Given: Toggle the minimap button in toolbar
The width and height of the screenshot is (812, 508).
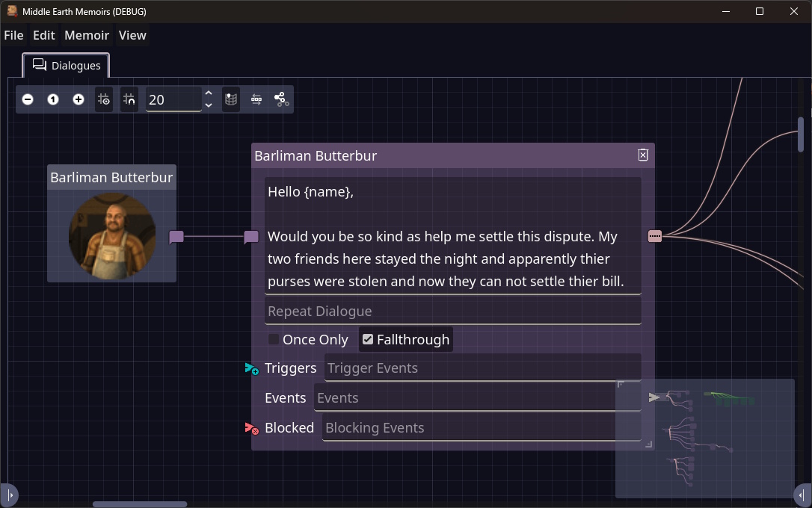Looking at the screenshot, I should point(231,99).
